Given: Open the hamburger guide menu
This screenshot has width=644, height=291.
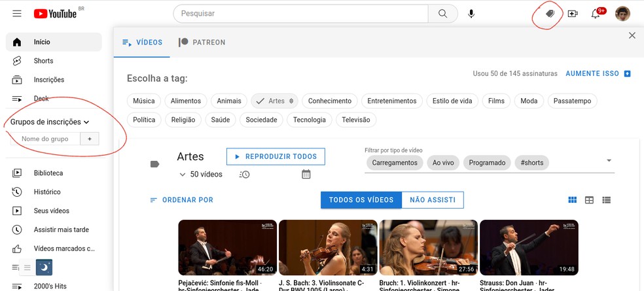Looking at the screenshot, I should [x=17, y=14].
